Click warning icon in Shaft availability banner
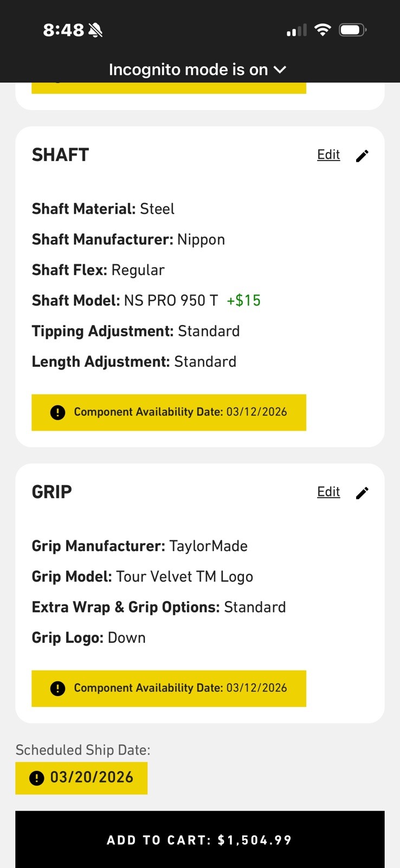400x868 pixels. (57, 412)
